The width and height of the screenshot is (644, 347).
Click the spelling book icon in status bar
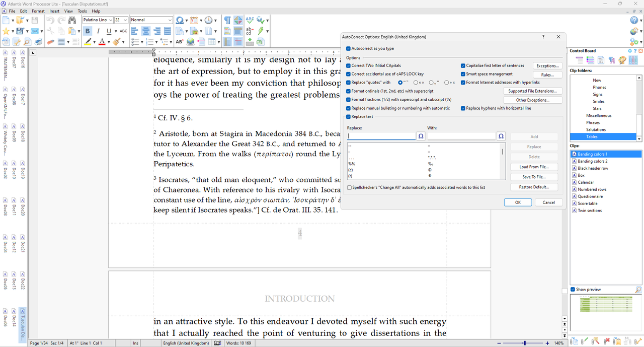pyautogui.click(x=217, y=343)
